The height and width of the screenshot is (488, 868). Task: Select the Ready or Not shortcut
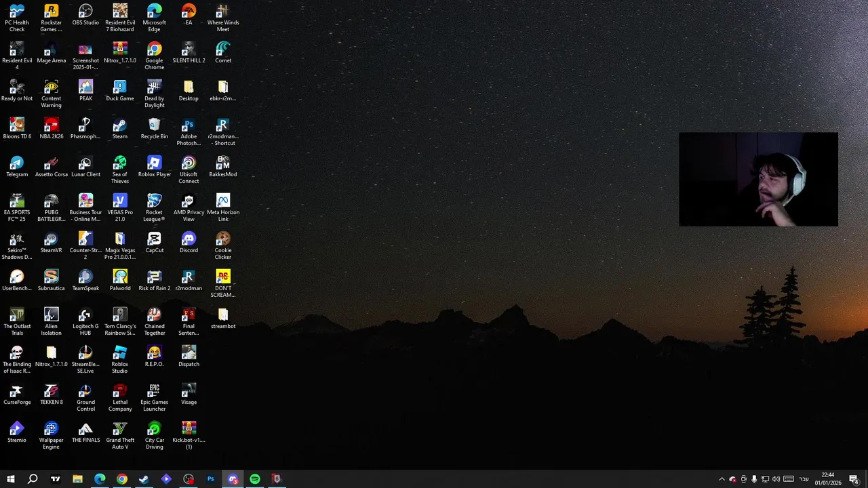tap(17, 91)
